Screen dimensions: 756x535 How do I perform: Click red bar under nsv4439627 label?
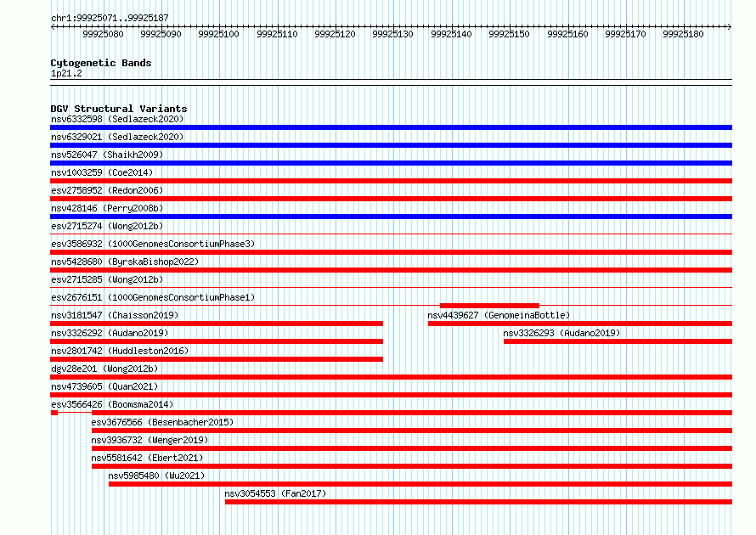click(x=580, y=324)
